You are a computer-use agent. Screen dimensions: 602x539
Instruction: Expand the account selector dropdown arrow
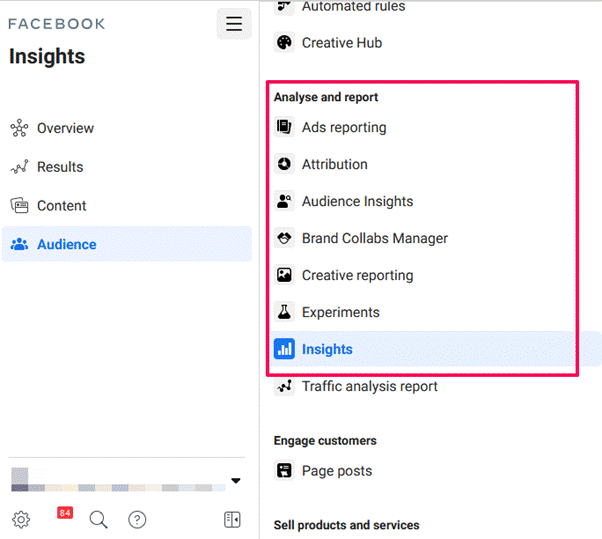pos(236,481)
